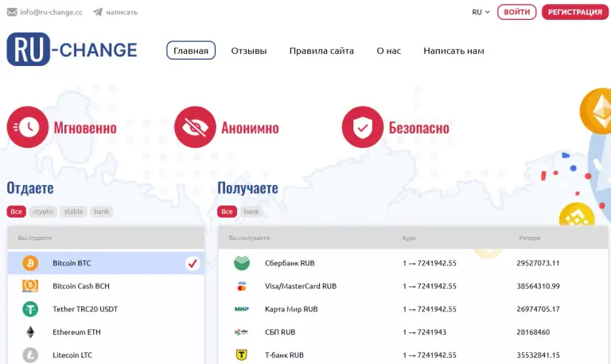Click the info@ru-change.cc email link
611x364 pixels.
[51, 12]
